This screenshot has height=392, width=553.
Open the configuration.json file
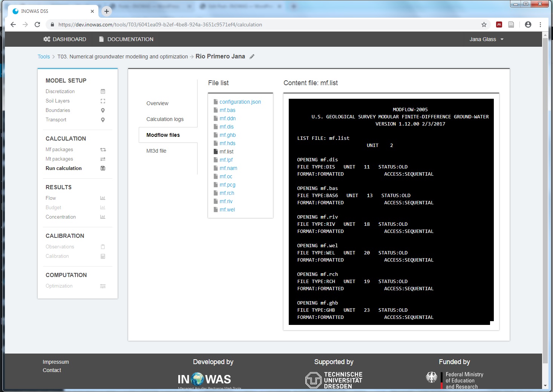tap(240, 102)
